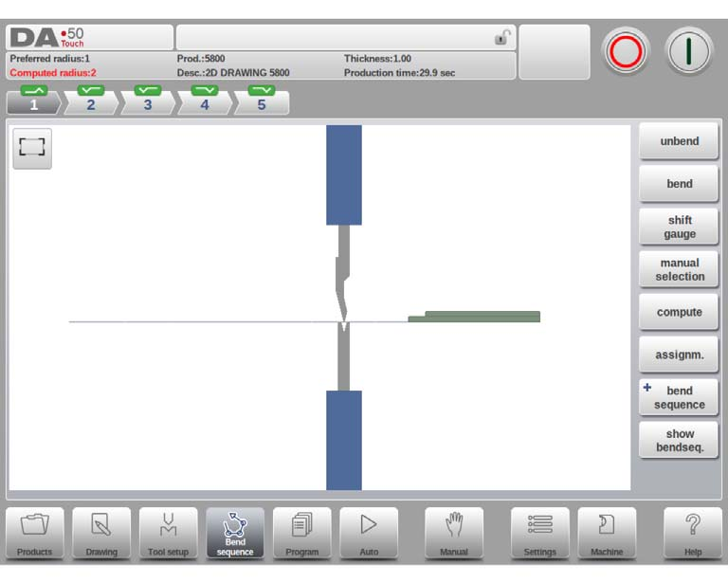Click the green backgauge finger in drawing
728x583 pixels.
point(474,317)
